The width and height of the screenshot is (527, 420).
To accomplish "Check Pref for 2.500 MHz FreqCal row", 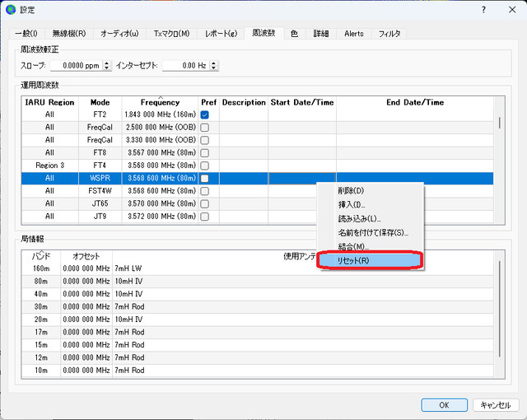I will coord(204,128).
